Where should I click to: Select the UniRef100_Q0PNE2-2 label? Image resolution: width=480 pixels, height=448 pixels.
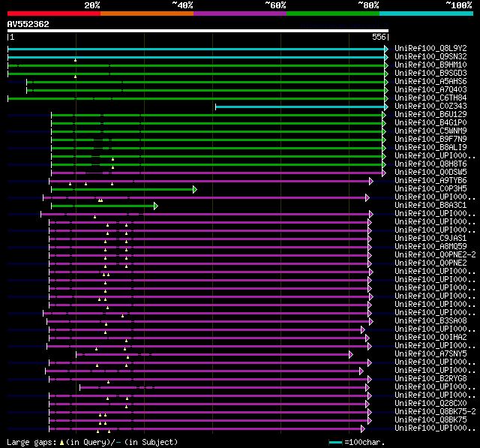click(x=435, y=255)
